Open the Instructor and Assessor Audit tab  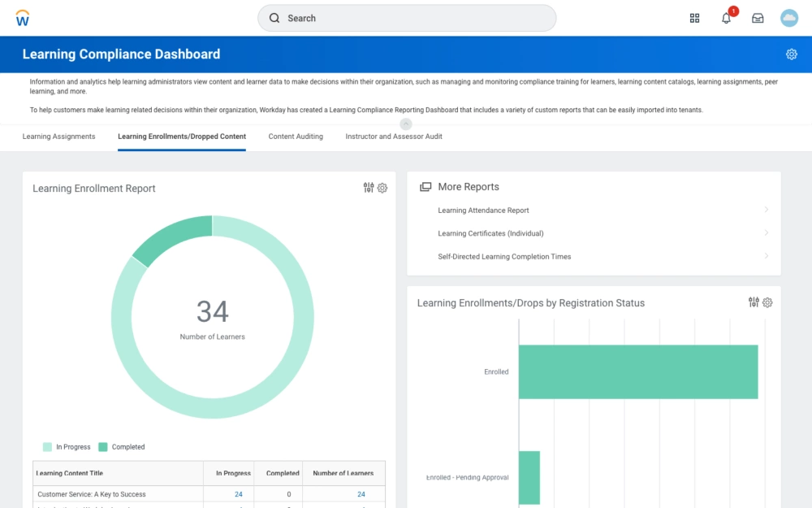click(x=394, y=137)
